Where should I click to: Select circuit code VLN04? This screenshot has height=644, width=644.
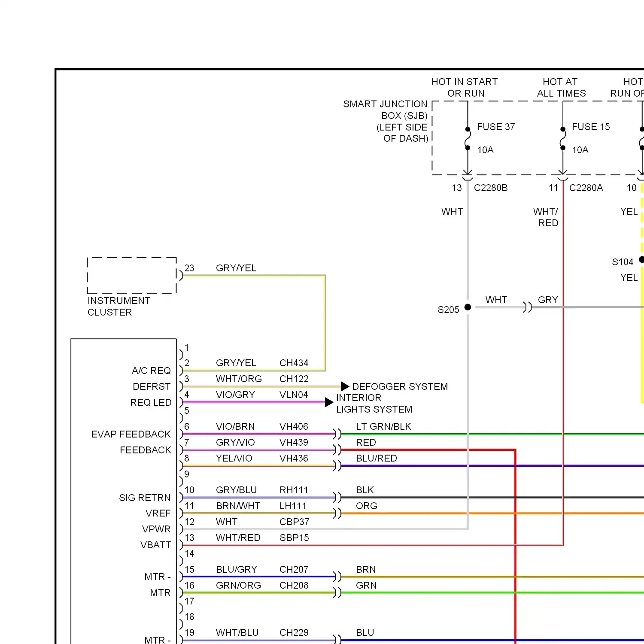(x=294, y=395)
